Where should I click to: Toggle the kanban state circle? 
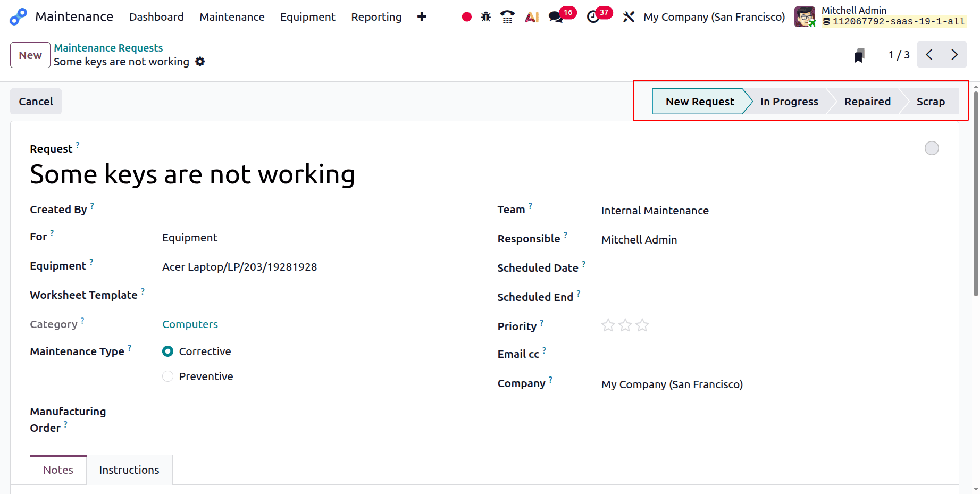click(x=932, y=148)
